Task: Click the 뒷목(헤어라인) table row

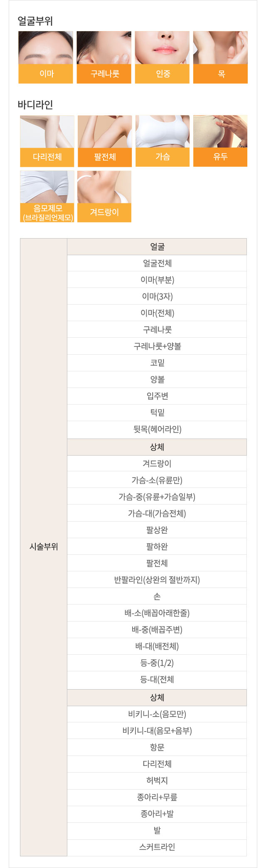Action: (x=157, y=429)
